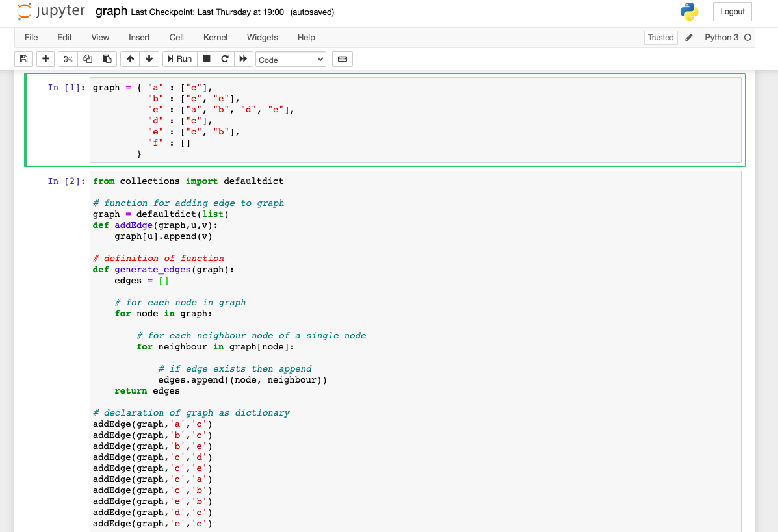Click the kernel status indicator circle
This screenshot has width=778, height=532.
[748, 37]
